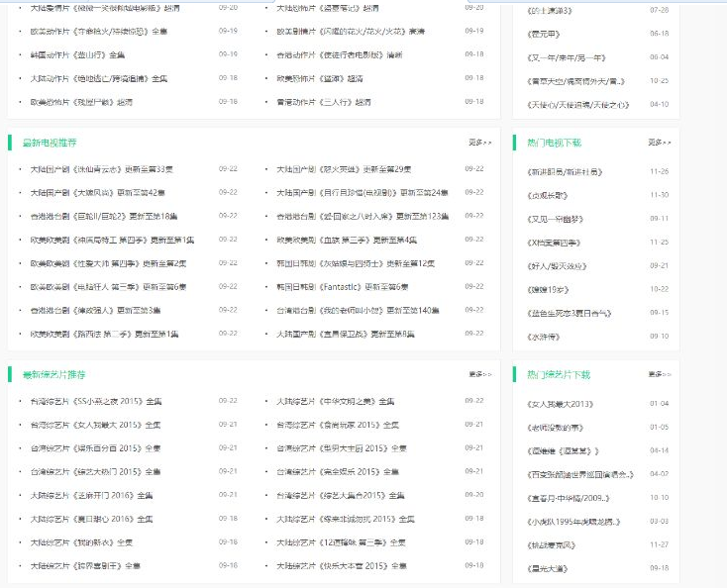This screenshot has height=588, width=727.
Task: Open 《星光大道》in 热门综艺片下载
Action: point(547,569)
